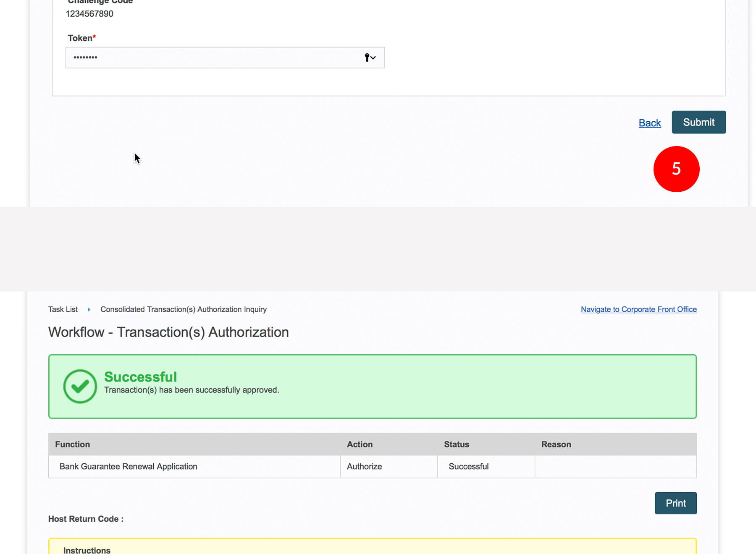The height and width of the screenshot is (554, 756).
Task: Select the Bank Guarantee Renewal Application row
Action: (x=128, y=466)
